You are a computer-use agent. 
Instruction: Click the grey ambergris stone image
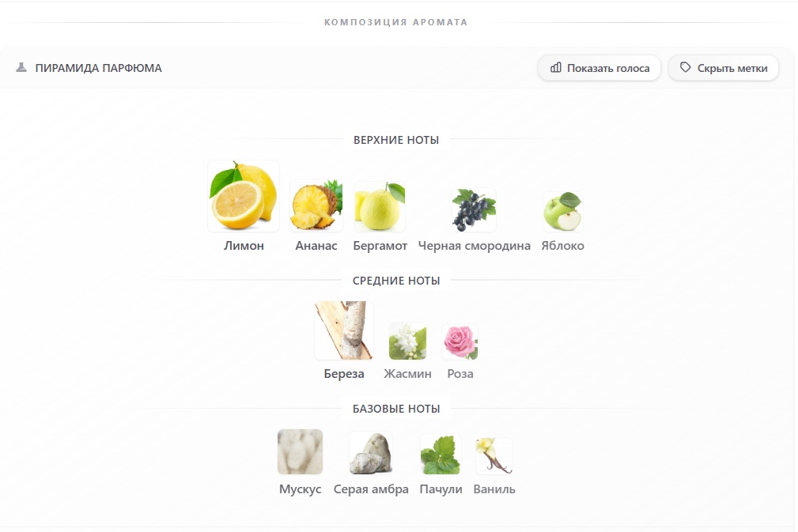coord(370,453)
